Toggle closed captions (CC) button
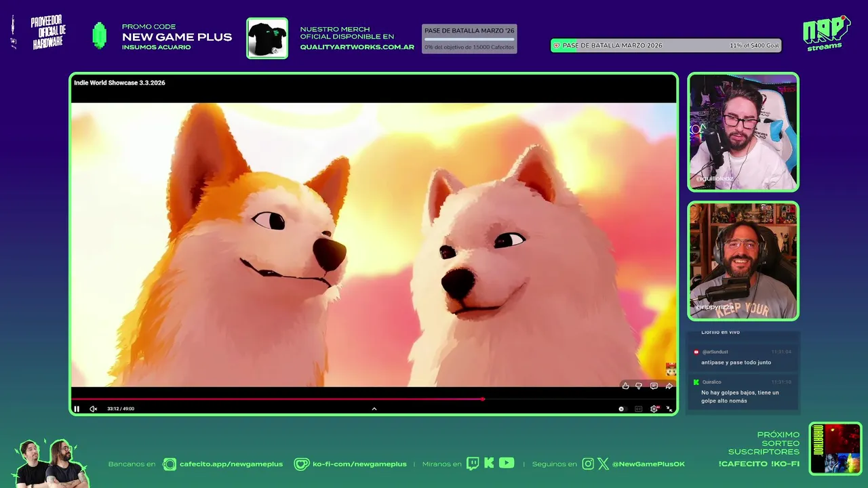 coord(638,409)
